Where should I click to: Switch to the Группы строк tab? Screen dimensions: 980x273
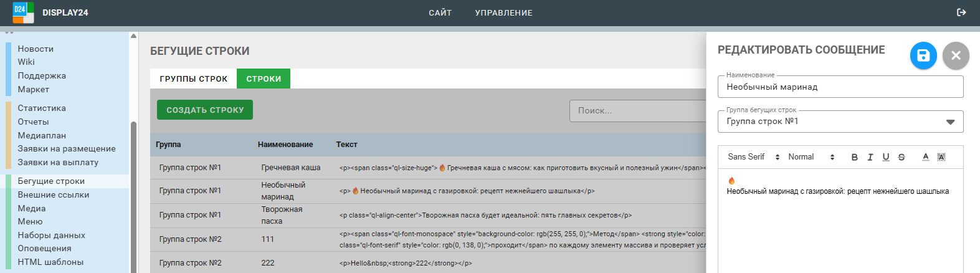(x=193, y=79)
